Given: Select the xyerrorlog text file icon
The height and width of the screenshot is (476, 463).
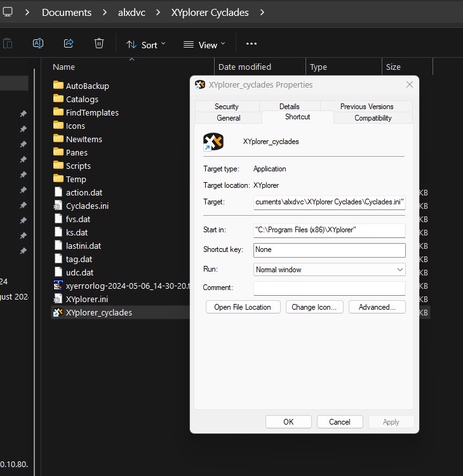Looking at the screenshot, I should click(58, 286).
